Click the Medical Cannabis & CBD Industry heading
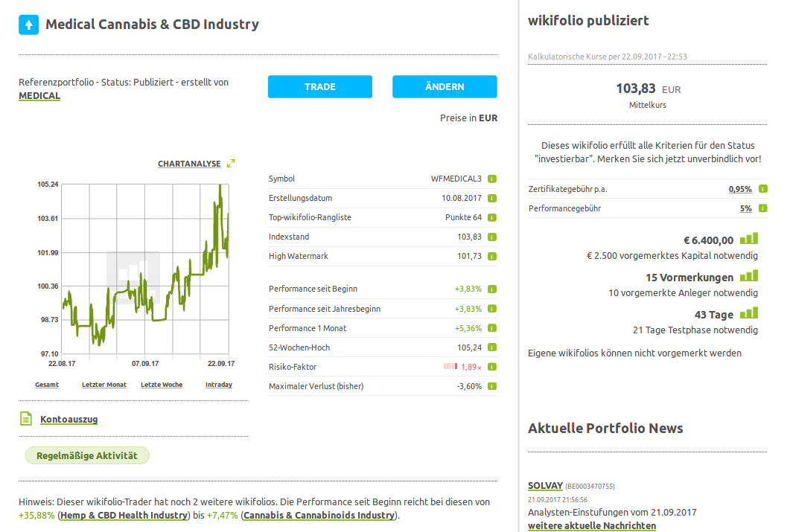Screen dimensions: 790x532 [x=152, y=24]
